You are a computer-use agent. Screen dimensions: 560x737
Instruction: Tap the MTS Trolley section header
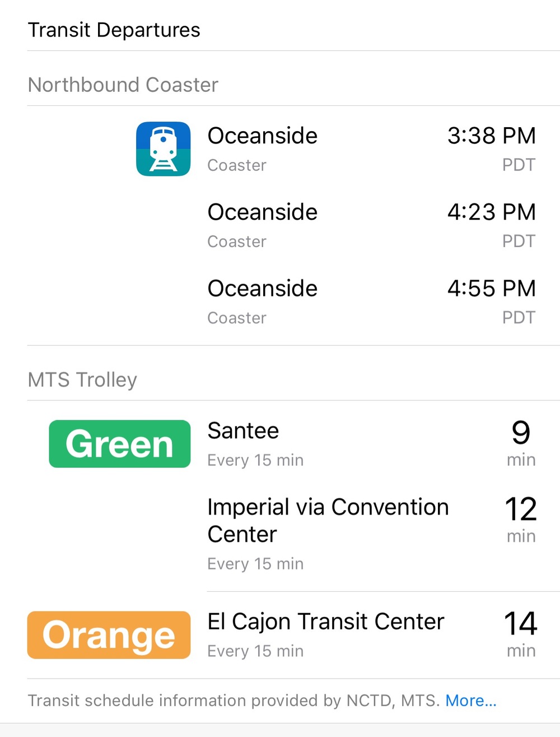click(82, 379)
